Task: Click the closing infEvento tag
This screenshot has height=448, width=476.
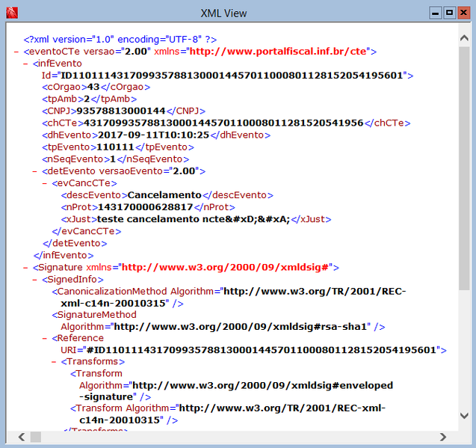Action: [x=64, y=255]
